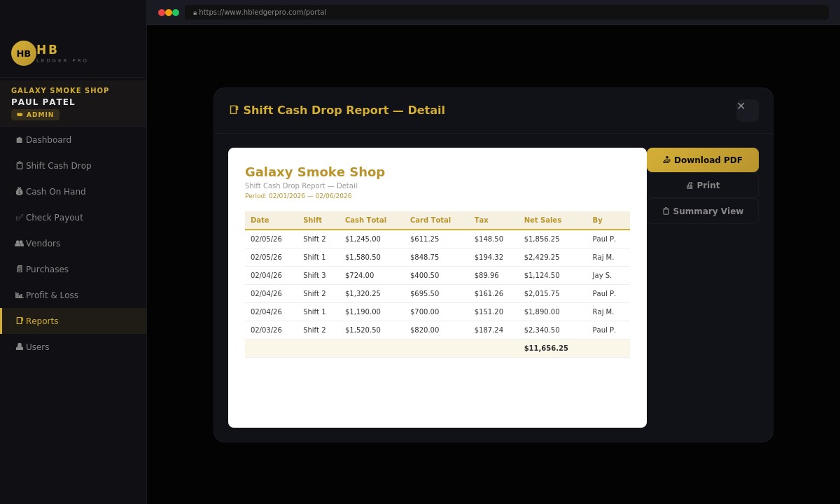Click the Purchases receipt icon

click(19, 269)
